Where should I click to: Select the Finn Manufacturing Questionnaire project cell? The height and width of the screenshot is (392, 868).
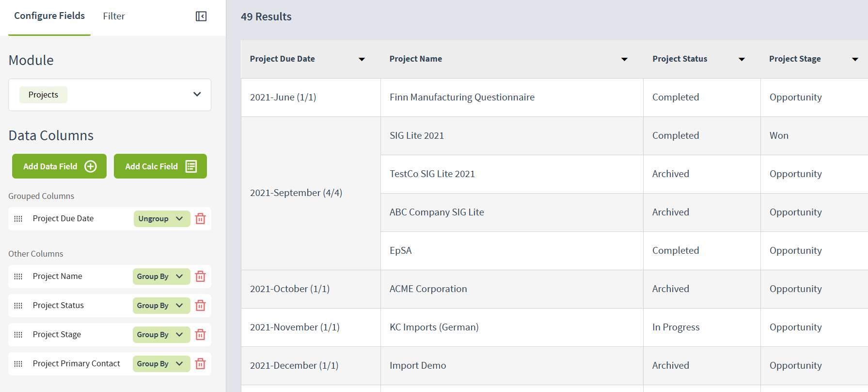click(462, 98)
